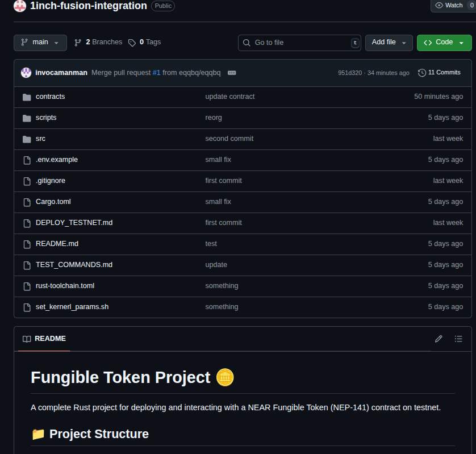Click the branches fork icon
This screenshot has height=454, width=476.
tap(78, 43)
